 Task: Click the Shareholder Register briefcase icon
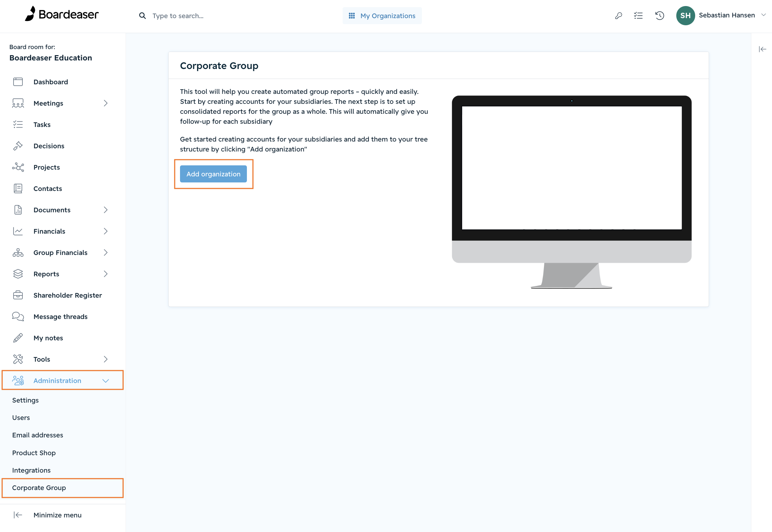pos(18,295)
